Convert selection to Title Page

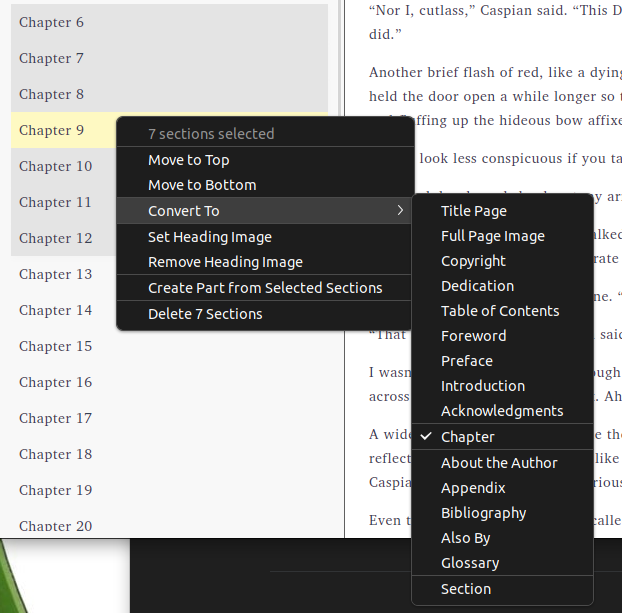[503, 211]
